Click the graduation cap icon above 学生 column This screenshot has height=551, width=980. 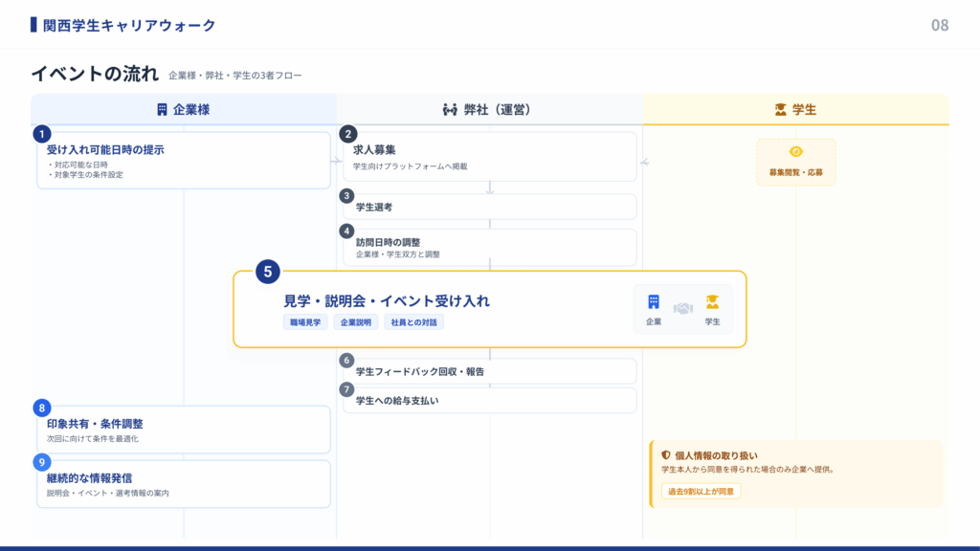(x=779, y=109)
